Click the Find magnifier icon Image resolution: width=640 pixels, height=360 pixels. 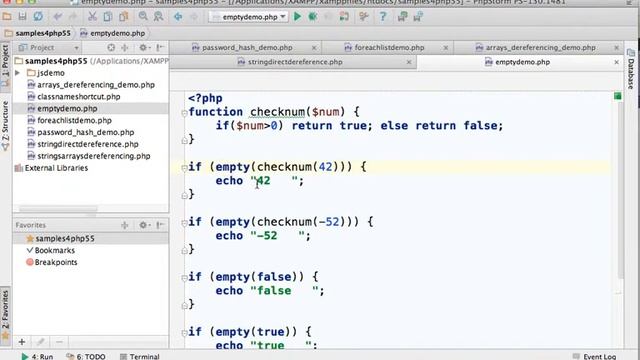tap(143, 17)
